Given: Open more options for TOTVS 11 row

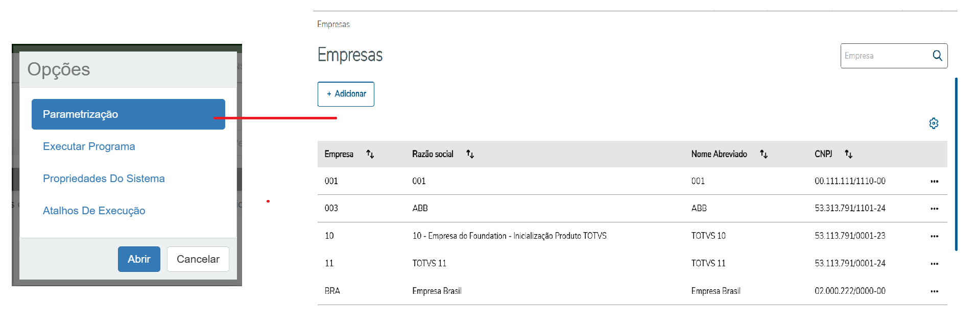Looking at the screenshot, I should (934, 264).
